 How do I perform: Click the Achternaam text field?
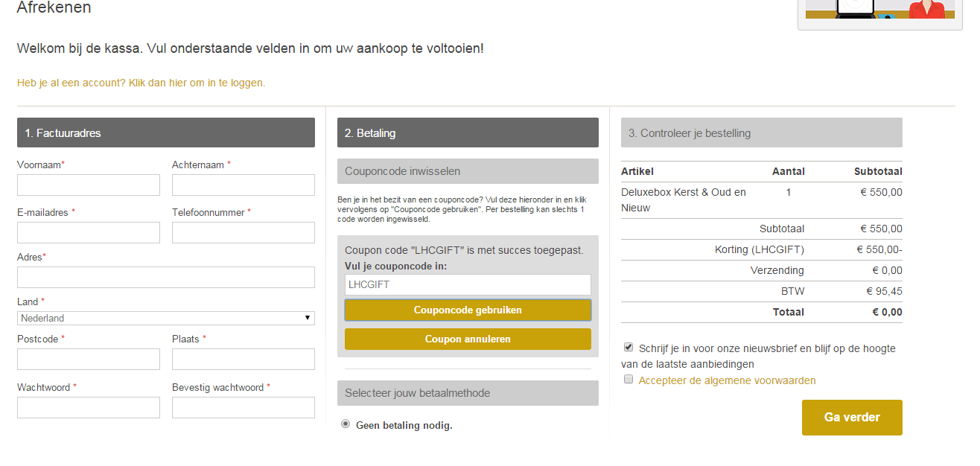coord(244,185)
